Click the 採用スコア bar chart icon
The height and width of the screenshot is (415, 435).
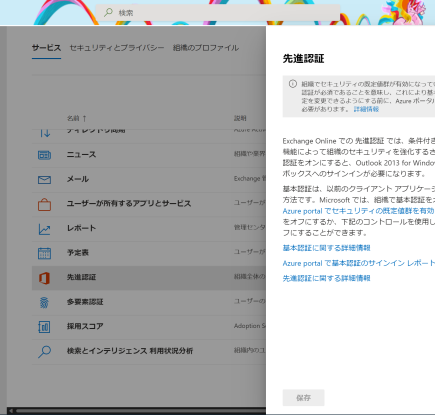tap(44, 327)
